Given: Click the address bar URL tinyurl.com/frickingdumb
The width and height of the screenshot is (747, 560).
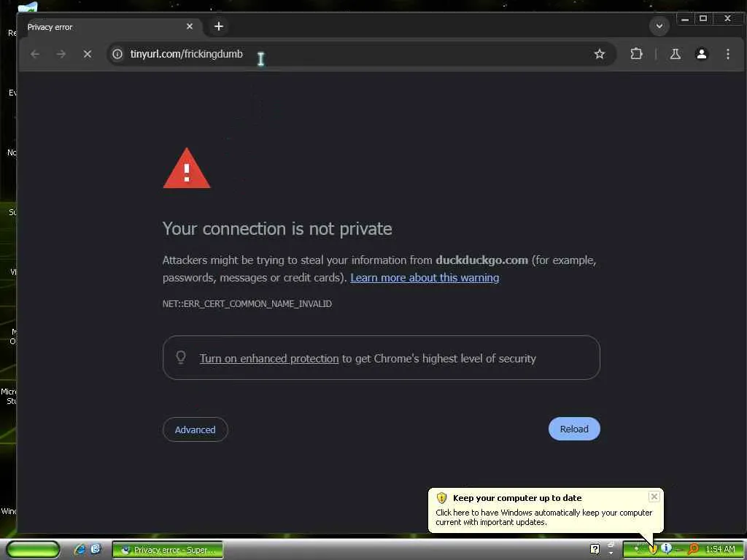Looking at the screenshot, I should [186, 54].
